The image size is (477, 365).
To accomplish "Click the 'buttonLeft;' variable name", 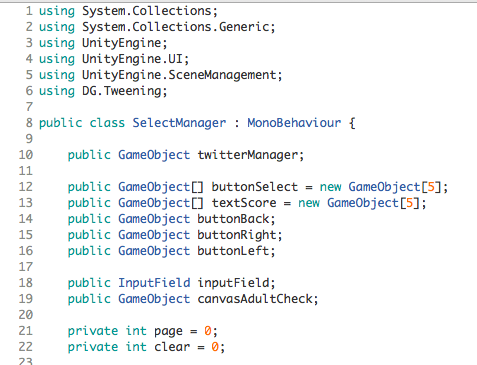I will click(x=236, y=251).
